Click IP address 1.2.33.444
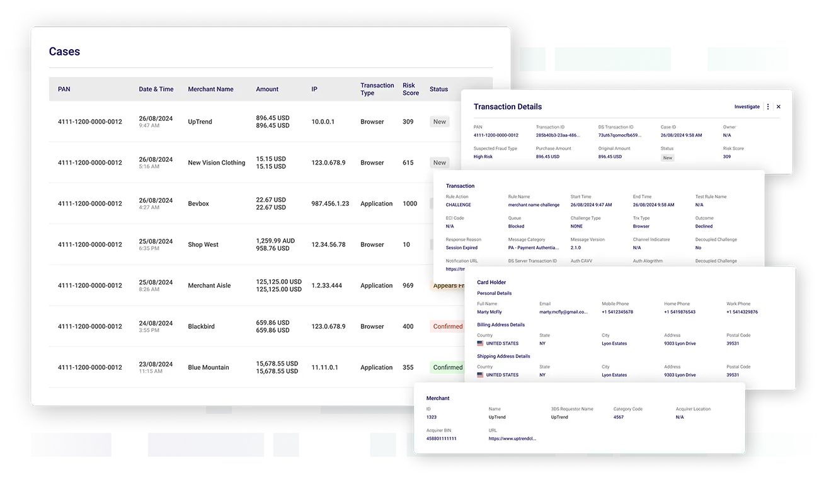 coord(327,285)
